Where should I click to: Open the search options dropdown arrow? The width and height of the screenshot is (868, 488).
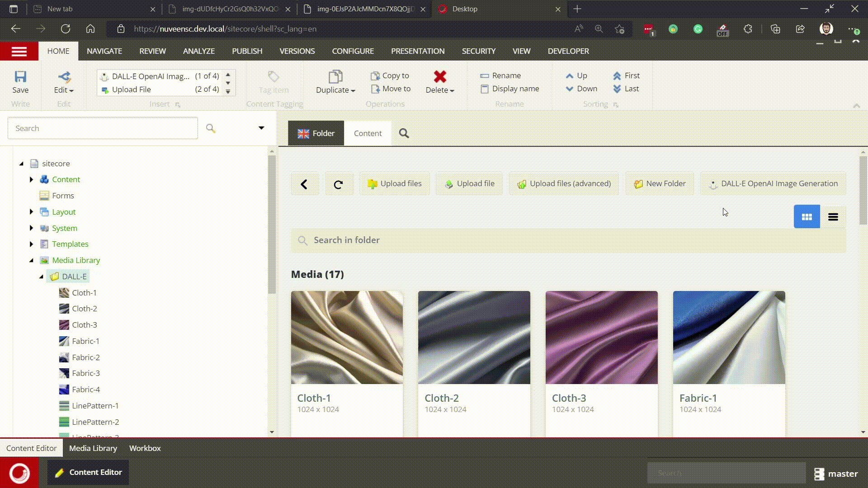click(261, 128)
